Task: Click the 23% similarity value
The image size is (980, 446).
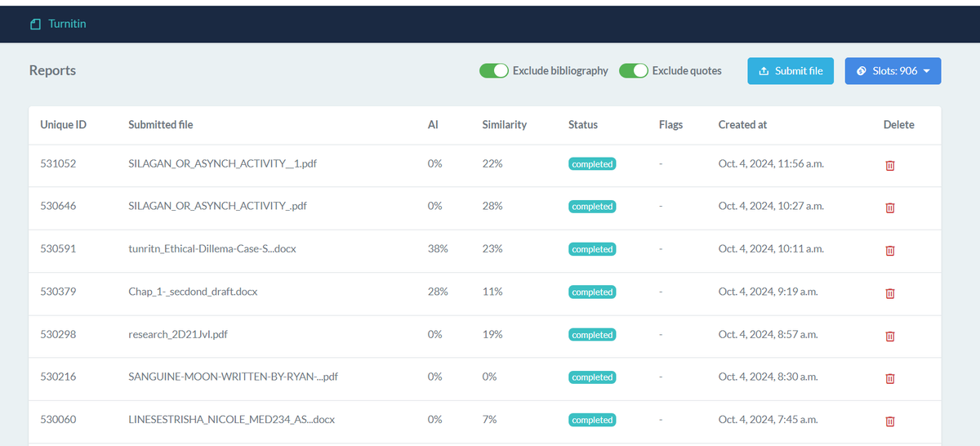Action: point(492,249)
